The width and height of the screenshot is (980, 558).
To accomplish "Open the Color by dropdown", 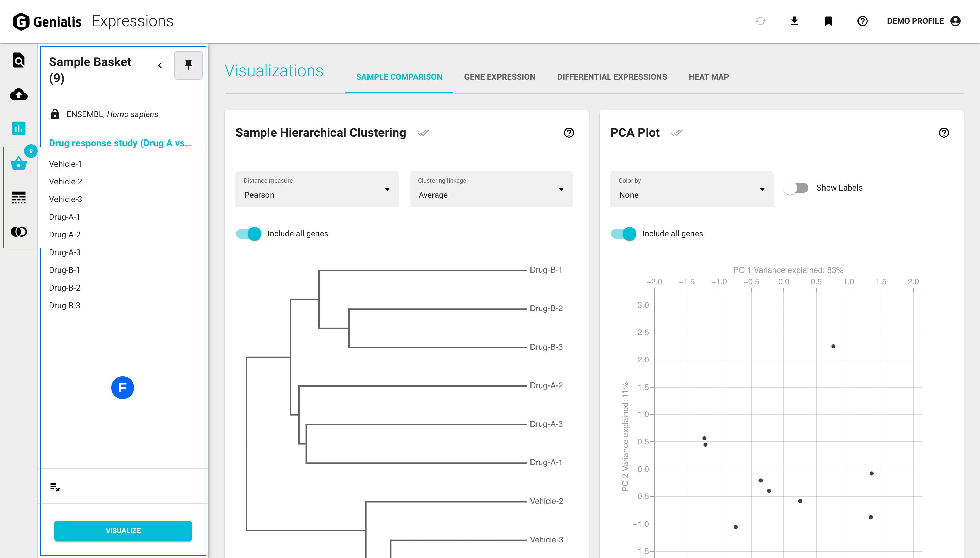I will (691, 189).
